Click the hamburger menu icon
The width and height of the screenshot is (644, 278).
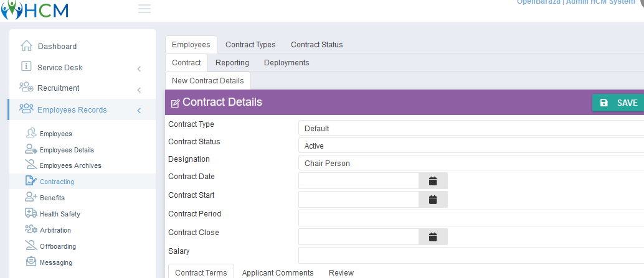pyautogui.click(x=144, y=9)
